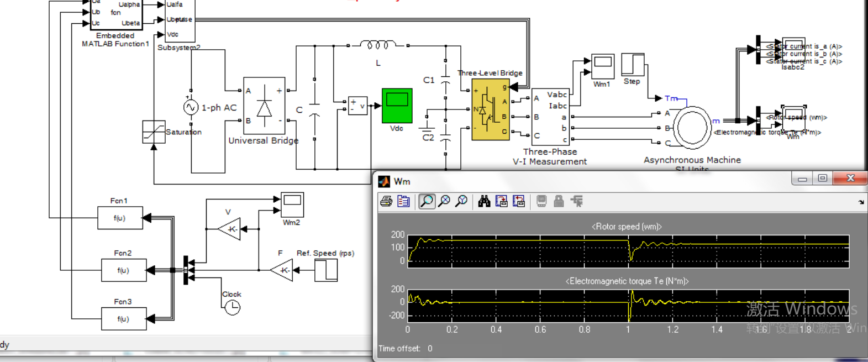The width and height of the screenshot is (868, 362).
Task: Select the green Vdc scope block
Action: [x=397, y=106]
